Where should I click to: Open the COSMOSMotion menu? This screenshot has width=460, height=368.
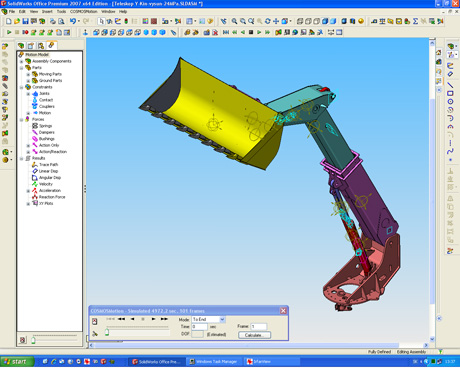click(x=83, y=11)
